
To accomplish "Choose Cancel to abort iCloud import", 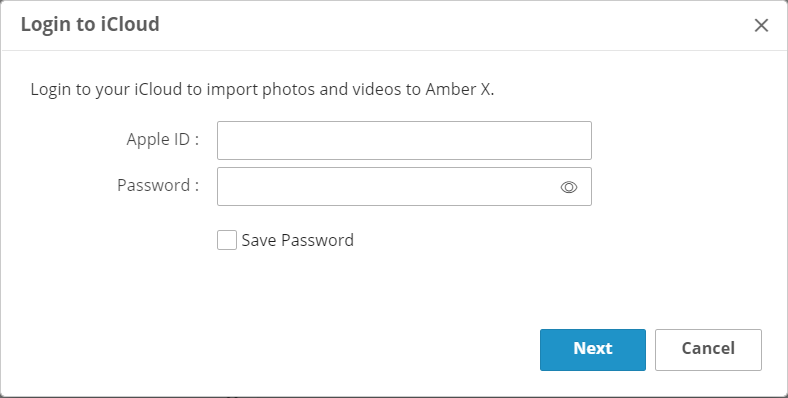I will pos(708,350).
